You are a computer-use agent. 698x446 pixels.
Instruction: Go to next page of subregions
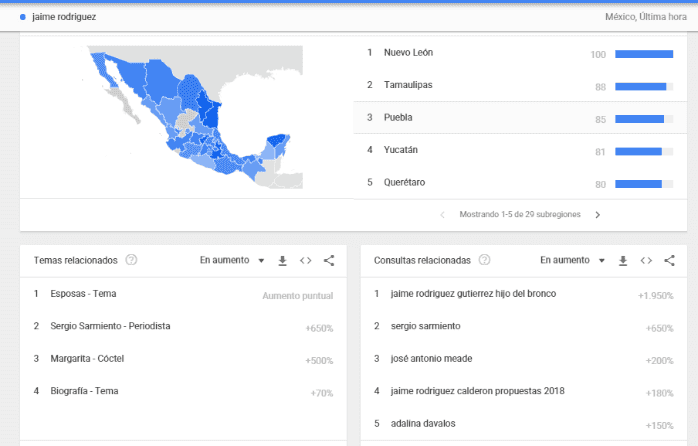click(598, 214)
